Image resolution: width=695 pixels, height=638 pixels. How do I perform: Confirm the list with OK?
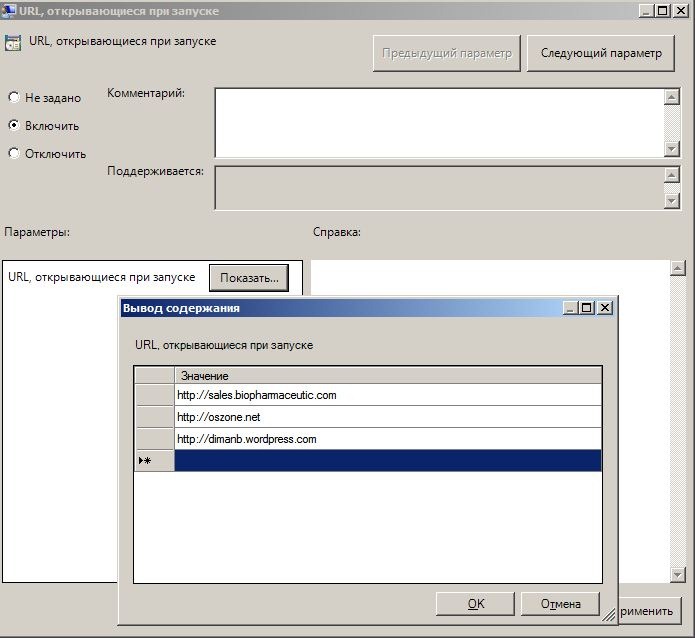[475, 603]
